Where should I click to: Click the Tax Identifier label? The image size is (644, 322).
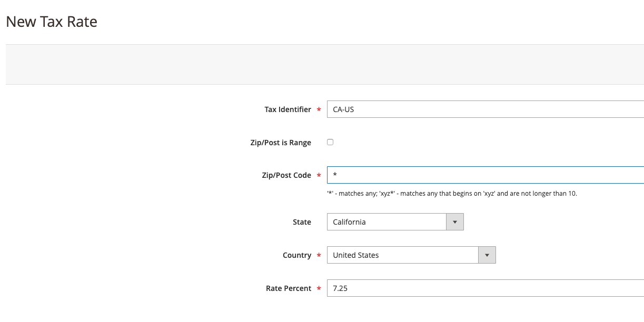288,109
